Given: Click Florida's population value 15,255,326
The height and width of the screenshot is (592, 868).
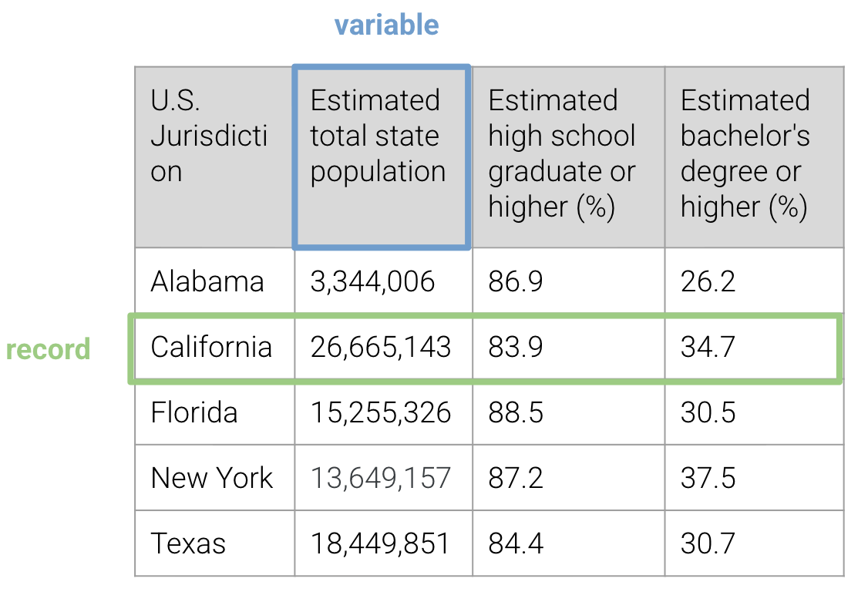Looking at the screenshot, I should (x=381, y=412).
